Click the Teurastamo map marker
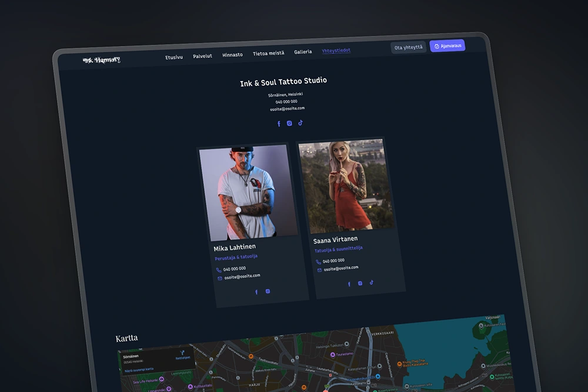This screenshot has height=392, width=588. tap(333, 354)
